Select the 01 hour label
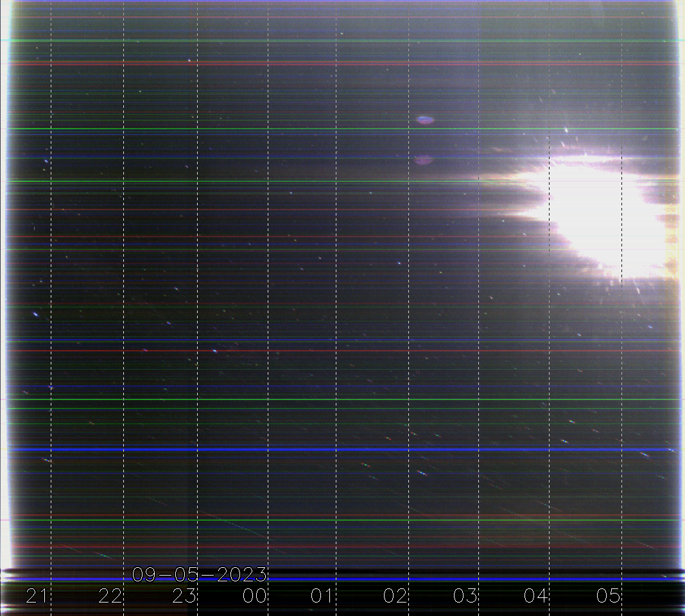 pos(322,596)
